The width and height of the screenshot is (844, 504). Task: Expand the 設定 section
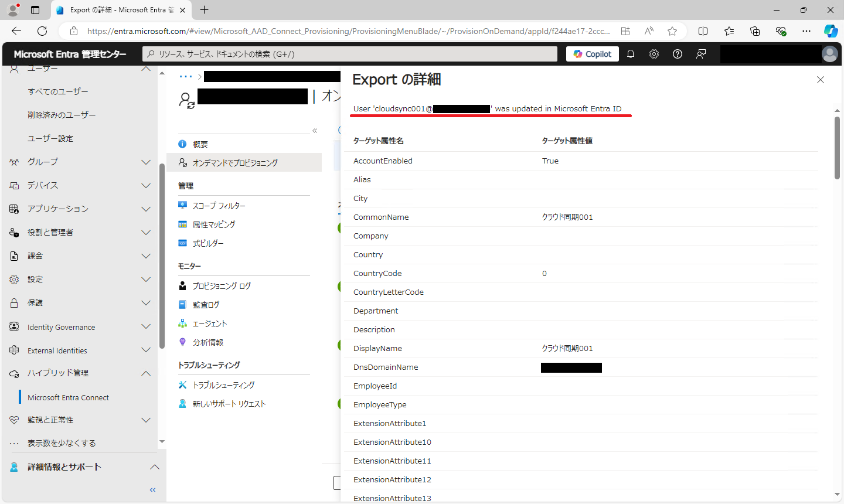[x=146, y=279]
